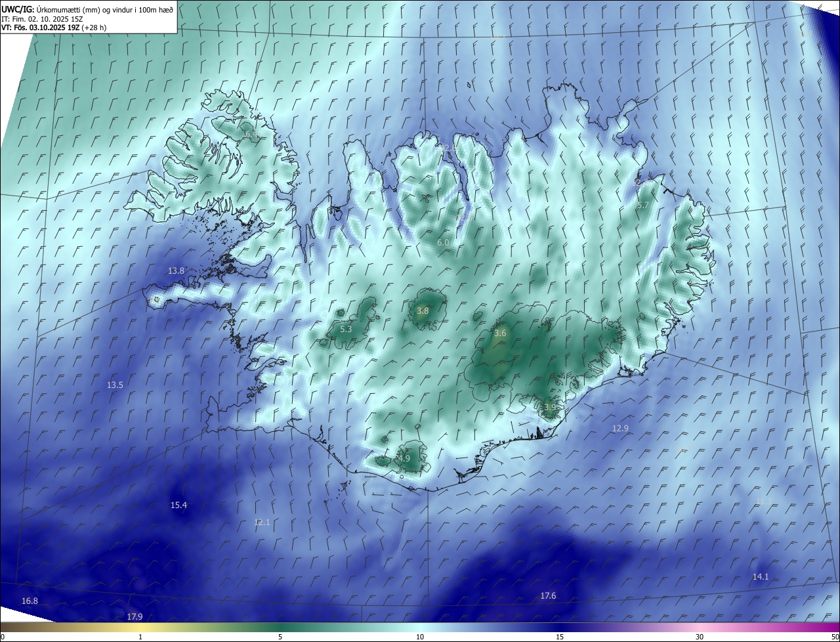
Task: Click the 11.1 value label
Action: 764,501
